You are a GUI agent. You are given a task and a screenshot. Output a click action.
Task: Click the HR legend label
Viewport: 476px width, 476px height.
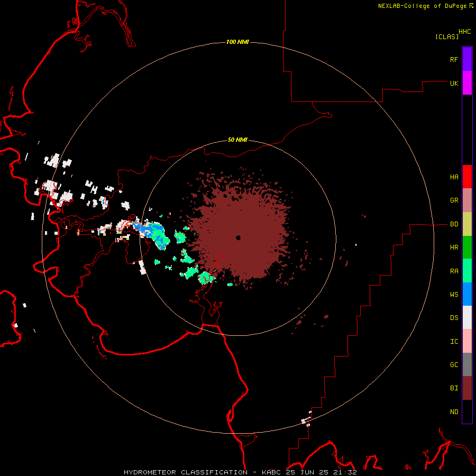coord(454,248)
